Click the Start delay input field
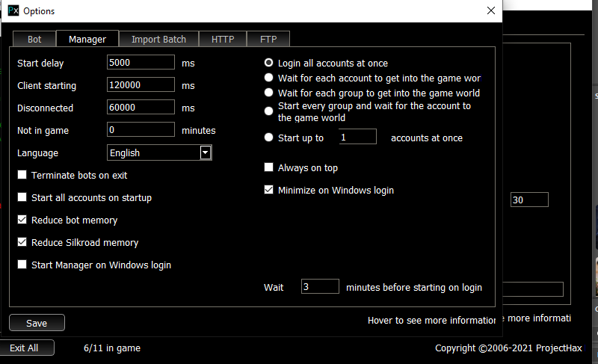 pyautogui.click(x=141, y=63)
